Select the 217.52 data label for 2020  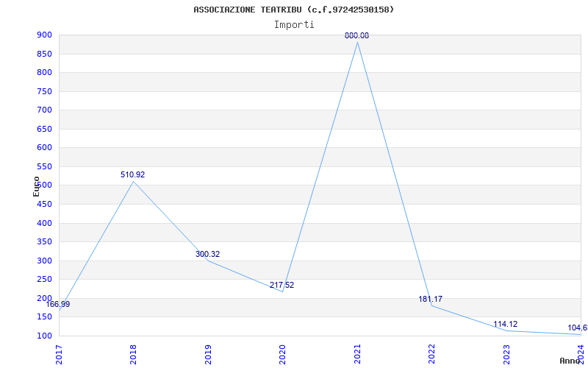click(282, 285)
